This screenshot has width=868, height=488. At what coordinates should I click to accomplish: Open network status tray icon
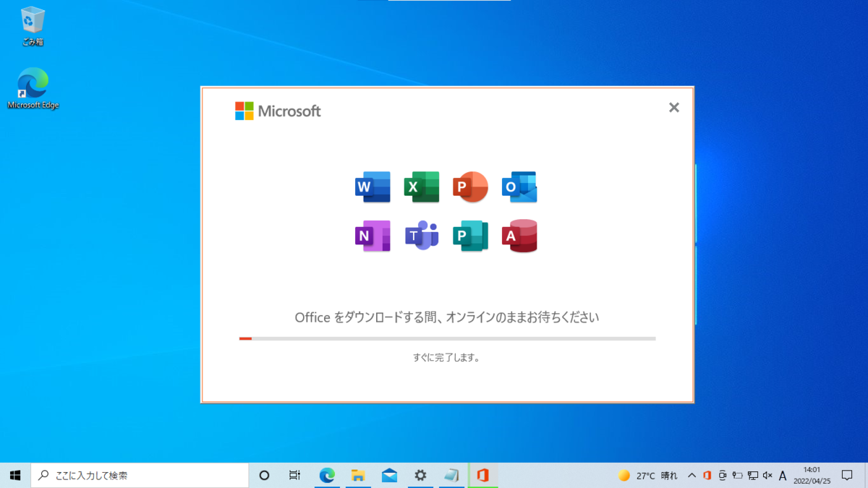753,475
